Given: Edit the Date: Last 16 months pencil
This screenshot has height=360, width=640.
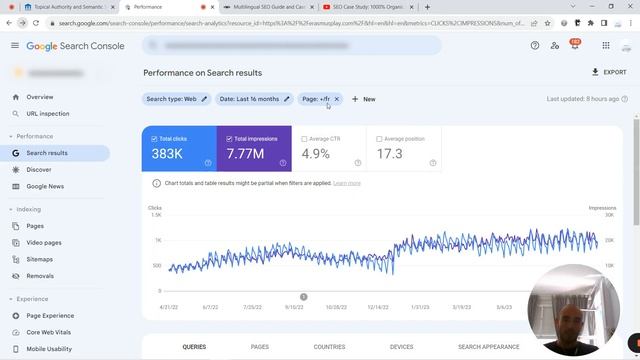Looking at the screenshot, I should [287, 99].
